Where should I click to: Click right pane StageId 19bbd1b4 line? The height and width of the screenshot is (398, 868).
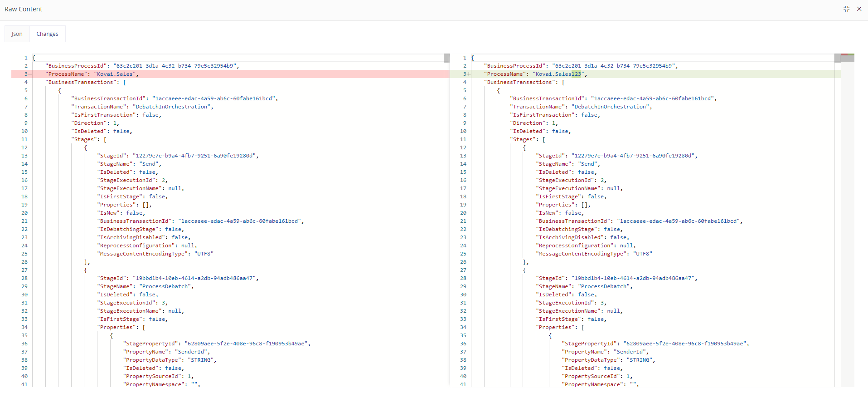pos(617,278)
